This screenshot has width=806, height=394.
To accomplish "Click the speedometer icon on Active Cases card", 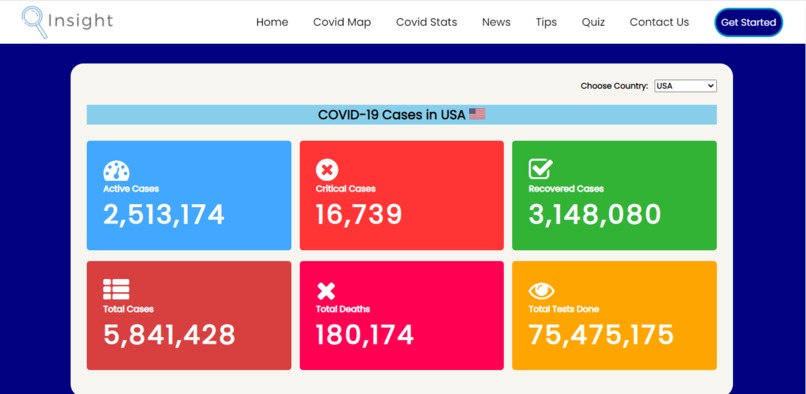I will click(x=116, y=170).
